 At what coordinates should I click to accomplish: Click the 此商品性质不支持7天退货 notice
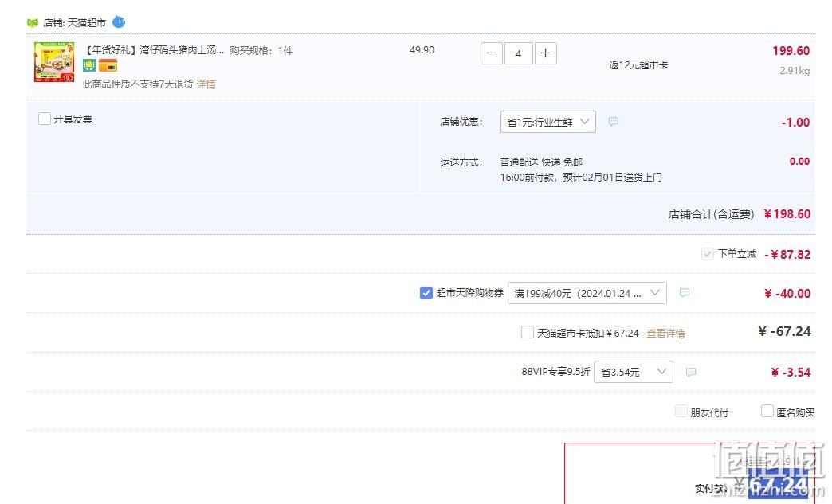[138, 84]
